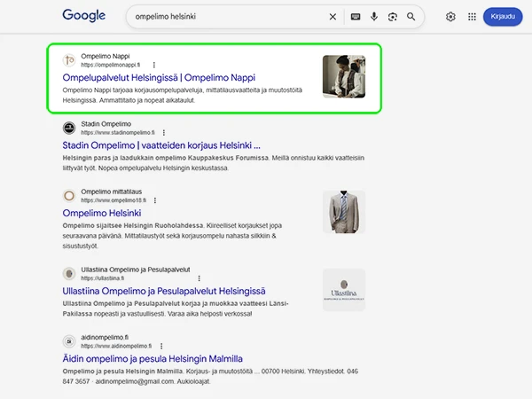
Task: Click the Ullastiina Ompelimo ja Pesulapalvelut site name
Action: 136,270
